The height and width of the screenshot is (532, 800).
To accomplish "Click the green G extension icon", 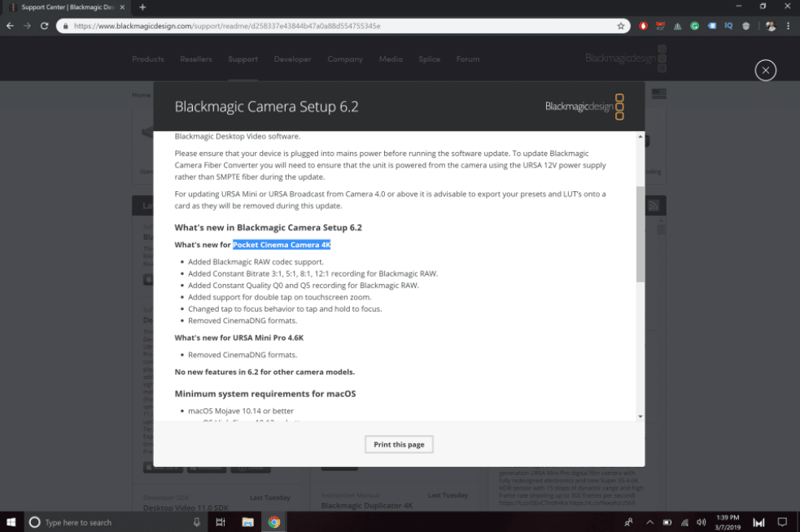I will point(694,26).
